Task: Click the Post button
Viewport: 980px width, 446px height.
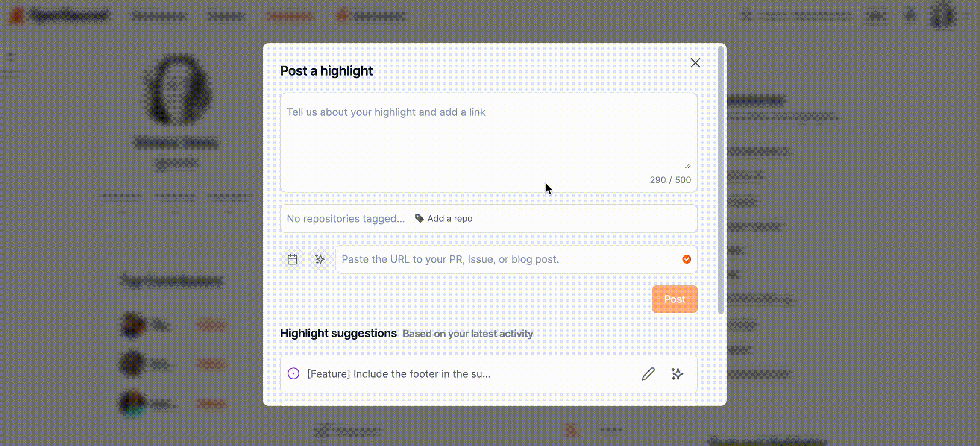Action: [x=674, y=299]
